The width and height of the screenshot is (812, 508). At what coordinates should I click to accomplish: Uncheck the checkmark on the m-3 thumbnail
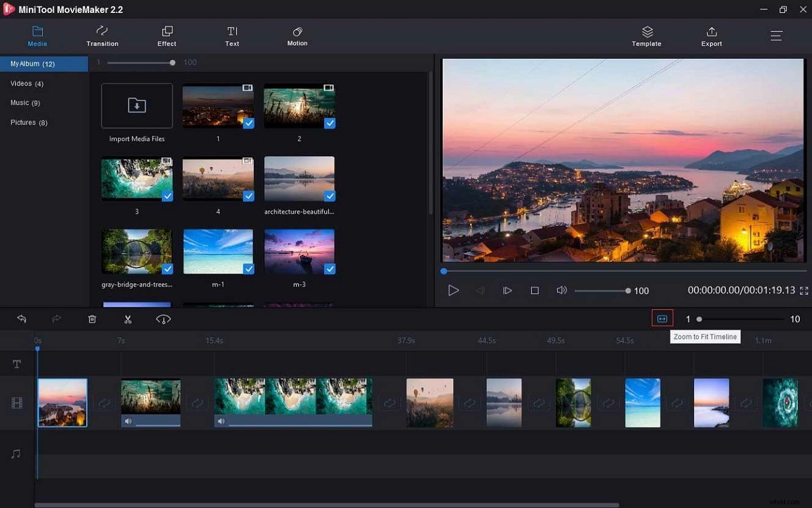click(x=330, y=269)
